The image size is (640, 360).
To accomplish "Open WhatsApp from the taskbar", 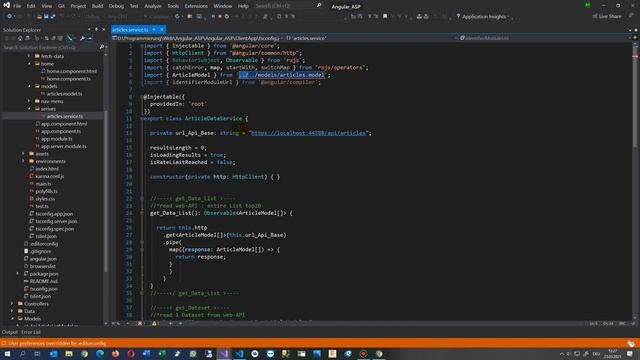I will tap(193, 353).
